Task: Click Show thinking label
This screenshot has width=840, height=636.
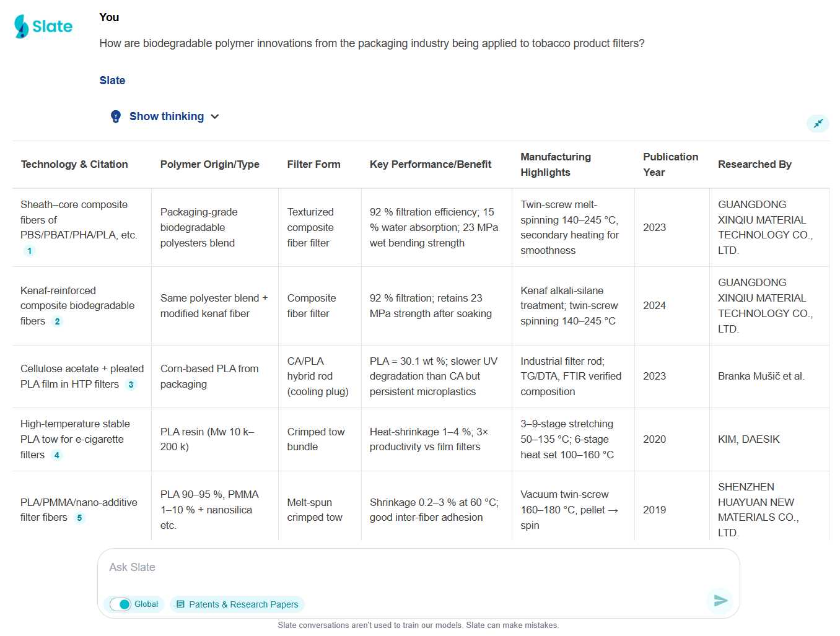Action: pos(166,116)
